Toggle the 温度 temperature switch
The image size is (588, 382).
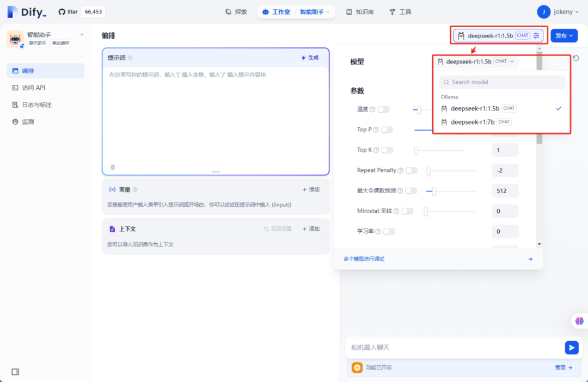[384, 109]
